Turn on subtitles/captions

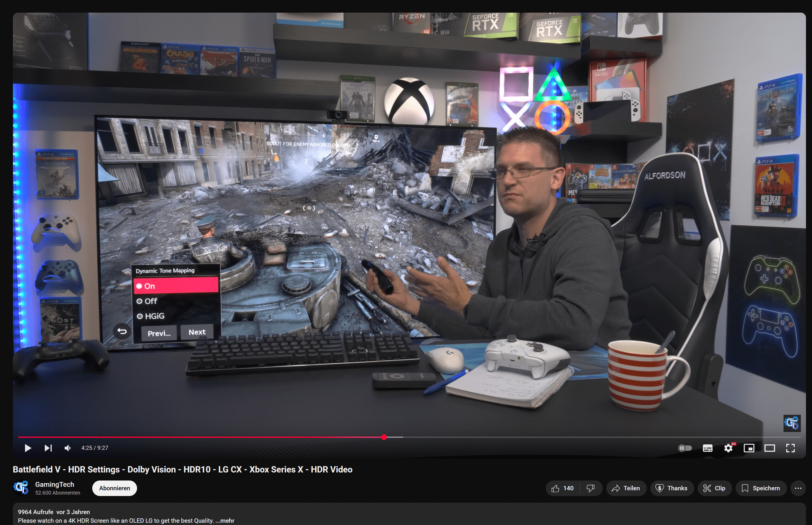pyautogui.click(x=708, y=448)
